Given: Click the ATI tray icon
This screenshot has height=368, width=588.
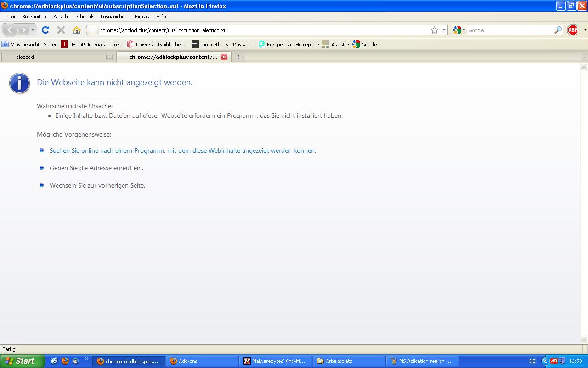Looking at the screenshot, I should tap(554, 361).
